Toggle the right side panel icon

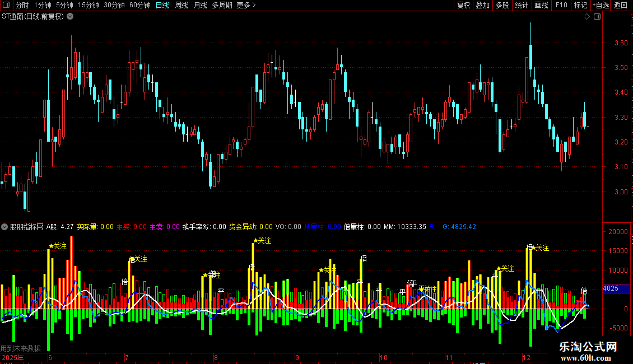coord(597,17)
